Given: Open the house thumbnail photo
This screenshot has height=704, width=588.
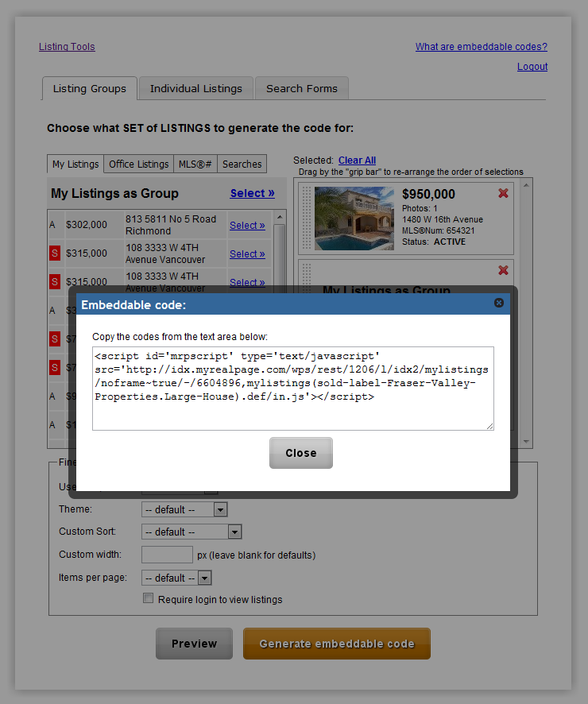Looking at the screenshot, I should click(x=354, y=219).
